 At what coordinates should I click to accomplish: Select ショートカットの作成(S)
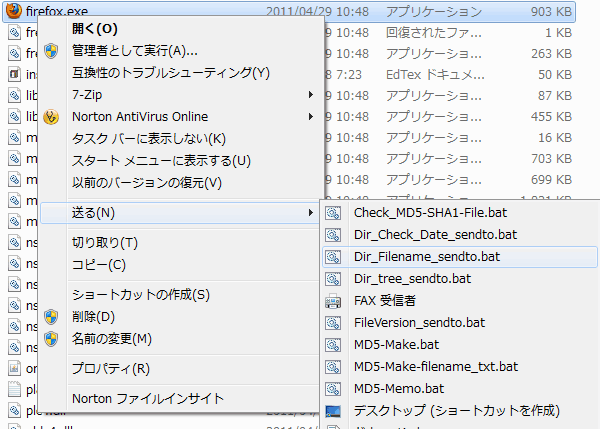141,295
